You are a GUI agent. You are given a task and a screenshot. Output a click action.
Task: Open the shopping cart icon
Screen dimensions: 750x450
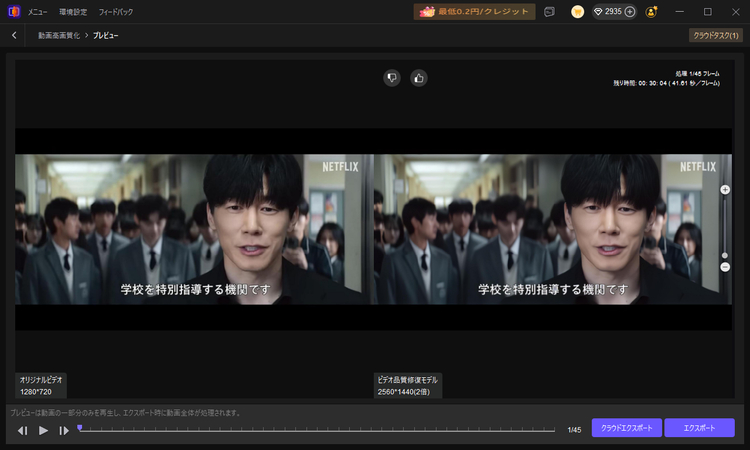pos(577,11)
